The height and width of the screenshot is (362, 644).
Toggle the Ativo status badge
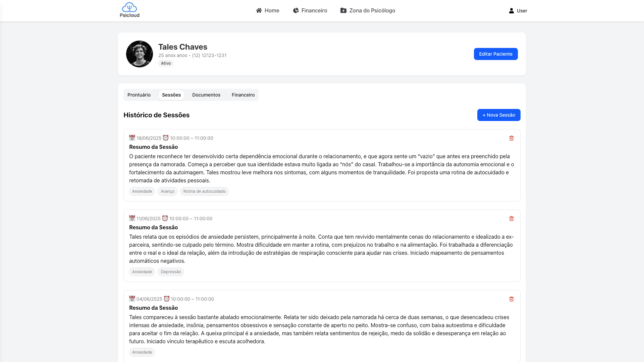tap(166, 63)
